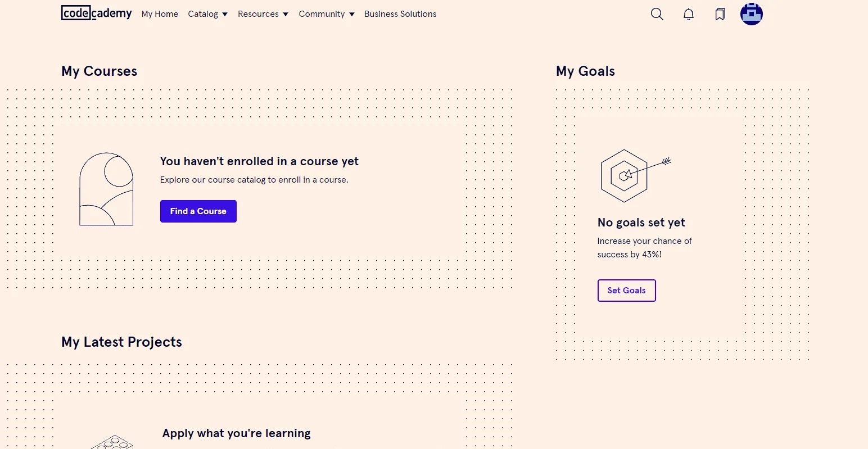Click the No goals set yet text
868x449 pixels.
(641, 223)
